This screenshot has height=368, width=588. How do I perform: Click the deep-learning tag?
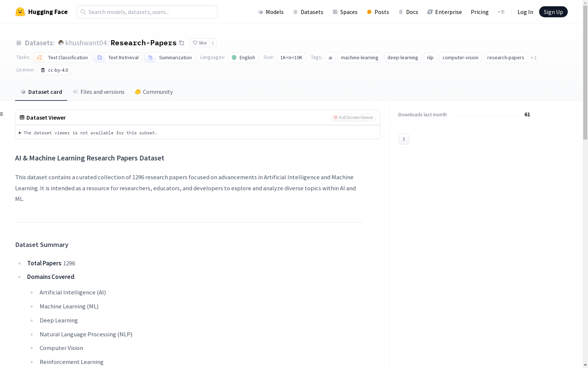403,57
